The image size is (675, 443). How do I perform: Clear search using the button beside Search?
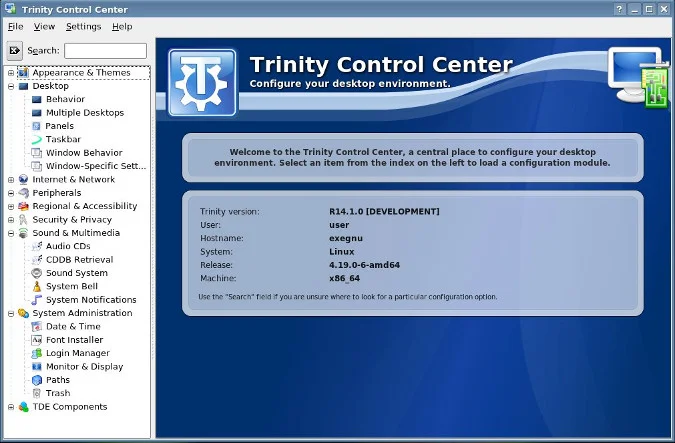(14, 50)
